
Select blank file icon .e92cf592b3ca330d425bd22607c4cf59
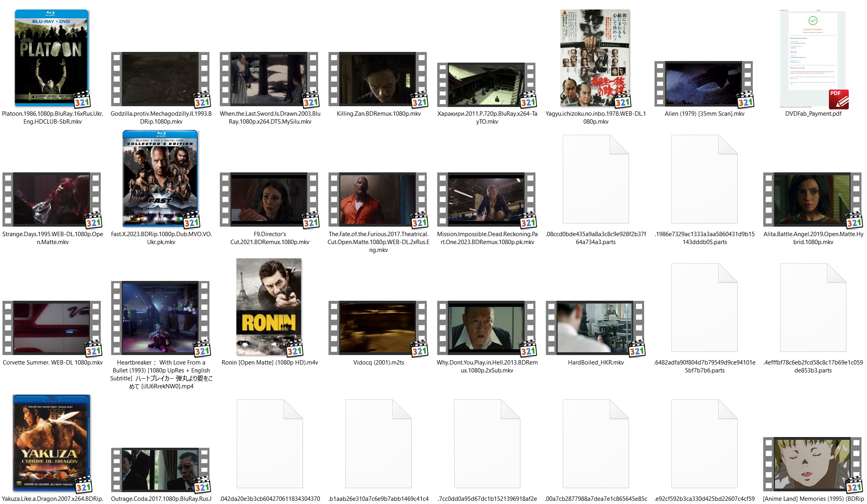704,444
